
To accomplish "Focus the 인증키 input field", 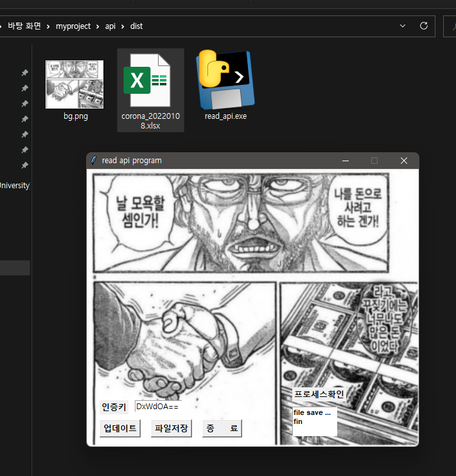I will 159,407.
